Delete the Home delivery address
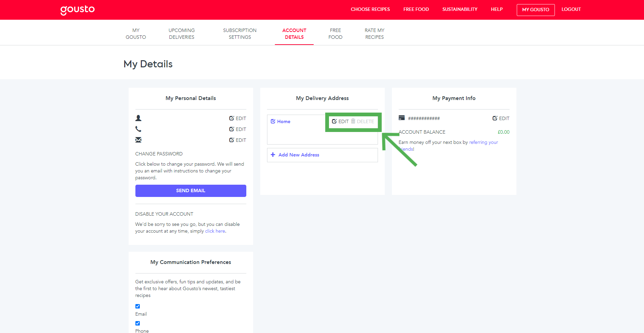 (363, 121)
